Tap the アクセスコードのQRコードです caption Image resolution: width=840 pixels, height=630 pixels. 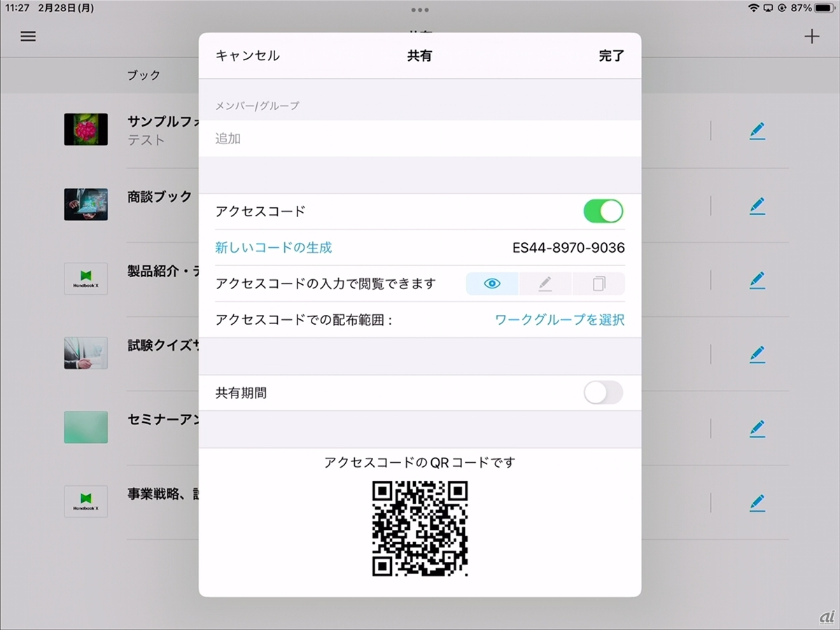[420, 463]
